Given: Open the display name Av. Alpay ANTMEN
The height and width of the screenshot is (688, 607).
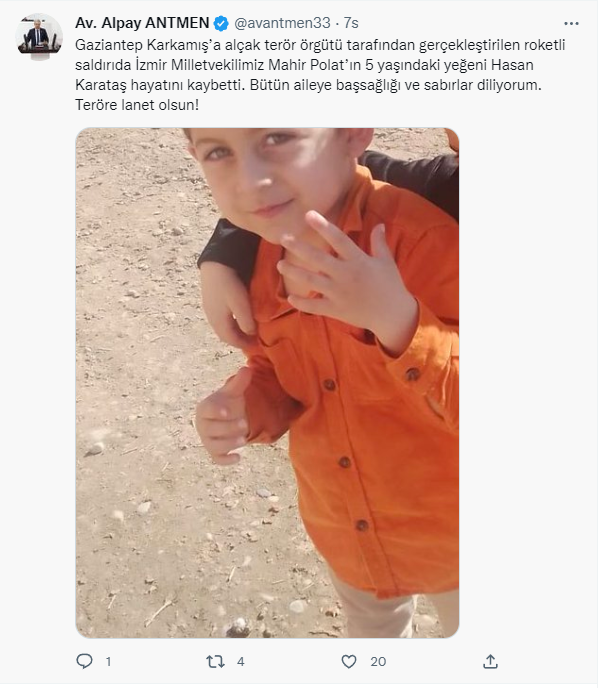Looking at the screenshot, I should [142, 23].
